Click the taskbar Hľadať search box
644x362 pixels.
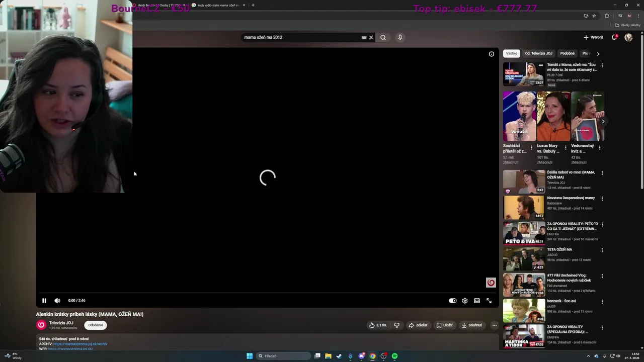(x=283, y=356)
